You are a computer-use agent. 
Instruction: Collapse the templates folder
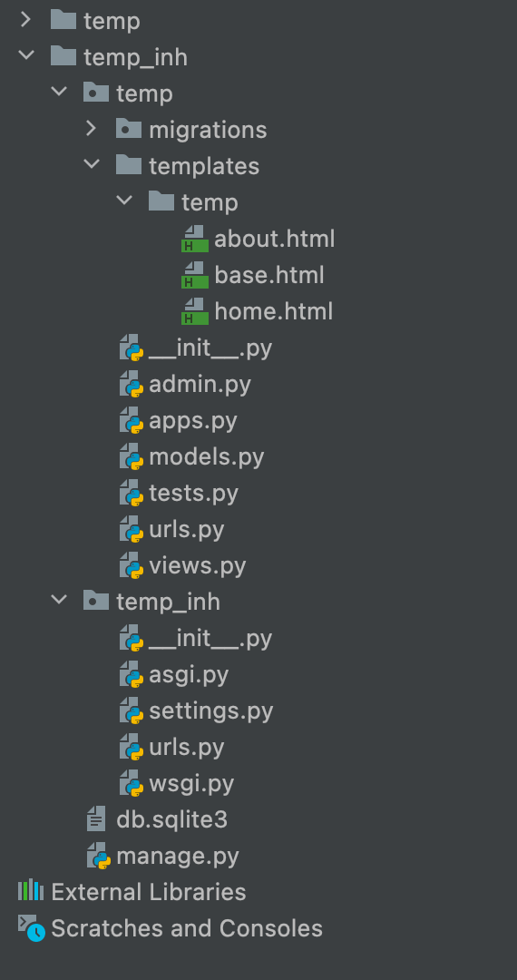92,166
